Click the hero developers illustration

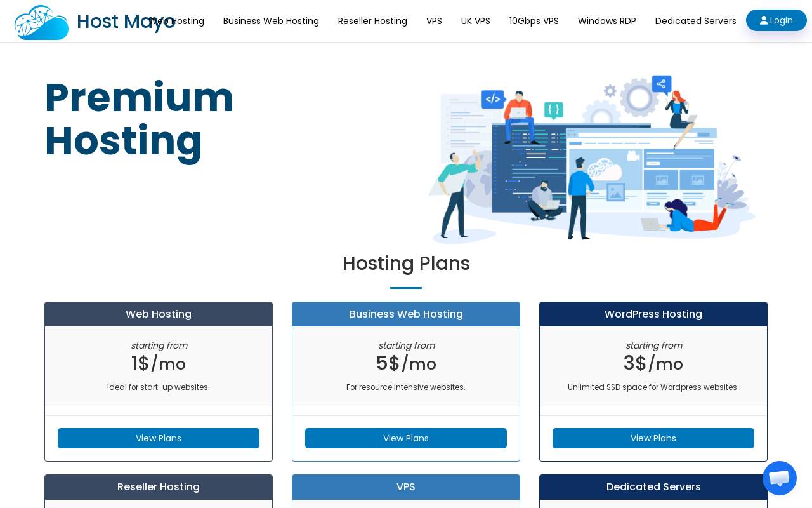pyautogui.click(x=592, y=159)
